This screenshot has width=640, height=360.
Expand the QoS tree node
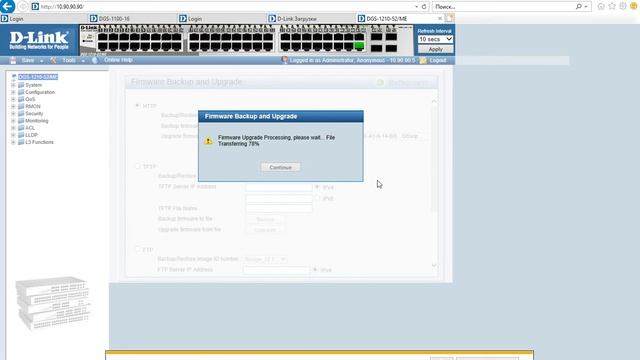point(13,99)
